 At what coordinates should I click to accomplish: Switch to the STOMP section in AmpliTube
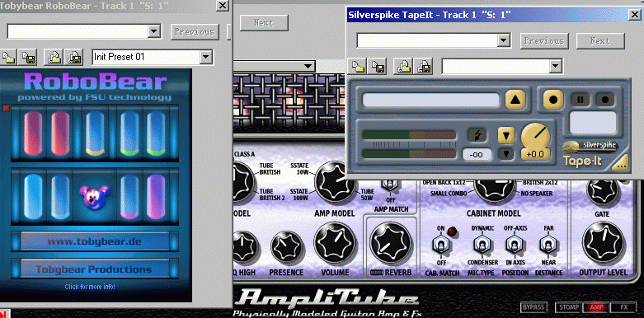click(x=568, y=307)
